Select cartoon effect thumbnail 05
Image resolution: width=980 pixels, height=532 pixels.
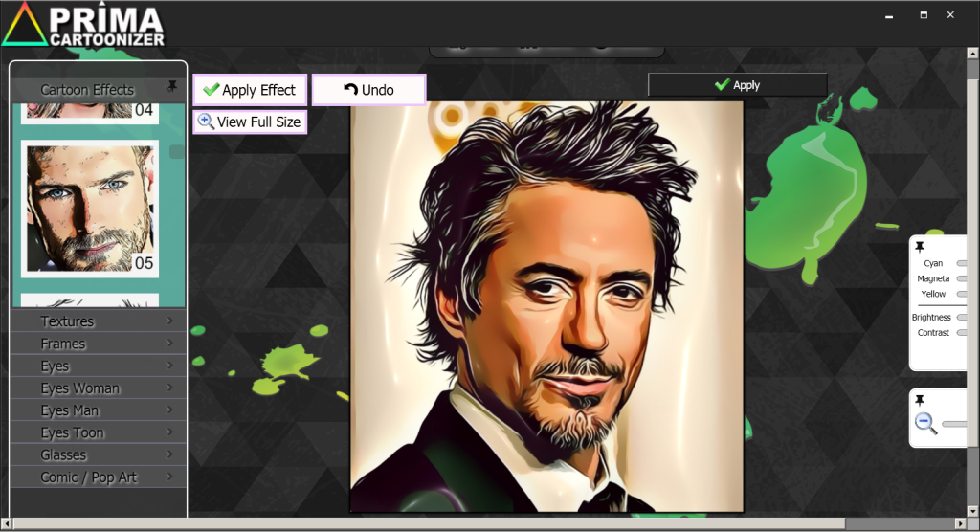[x=90, y=208]
